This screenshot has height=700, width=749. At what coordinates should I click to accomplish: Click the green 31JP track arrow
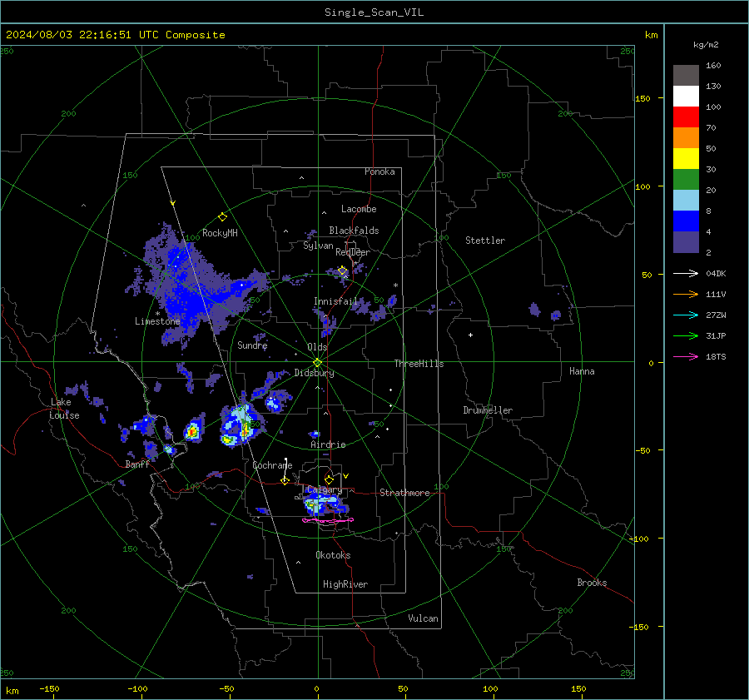[x=686, y=336]
